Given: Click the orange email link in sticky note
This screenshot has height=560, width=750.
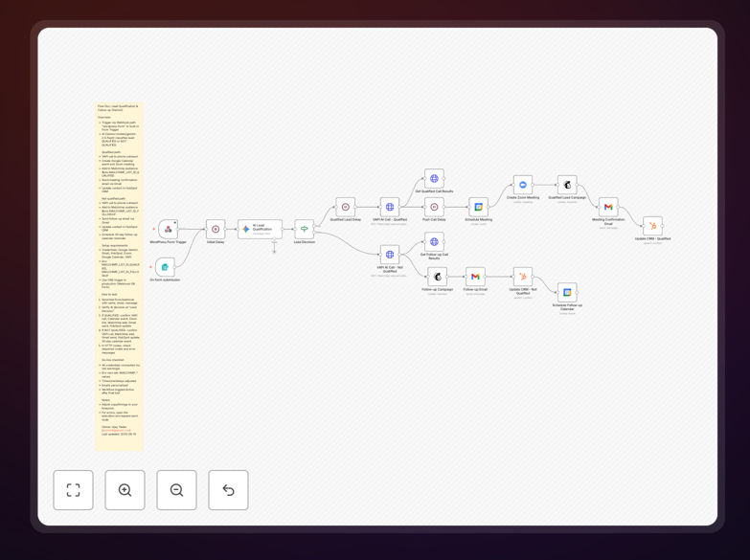Looking at the screenshot, I should pos(116,431).
